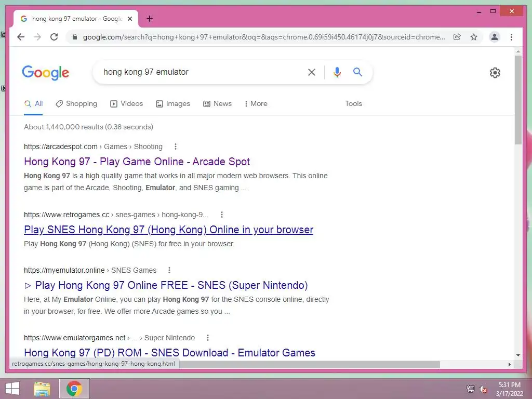The image size is (532, 399).
Task: Switch to the Shopping tab
Action: point(76,104)
